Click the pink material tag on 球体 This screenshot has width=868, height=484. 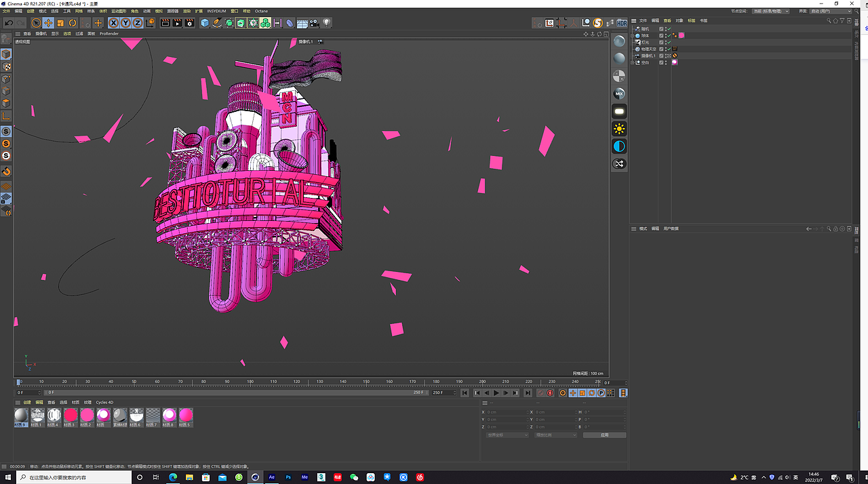pyautogui.click(x=681, y=35)
